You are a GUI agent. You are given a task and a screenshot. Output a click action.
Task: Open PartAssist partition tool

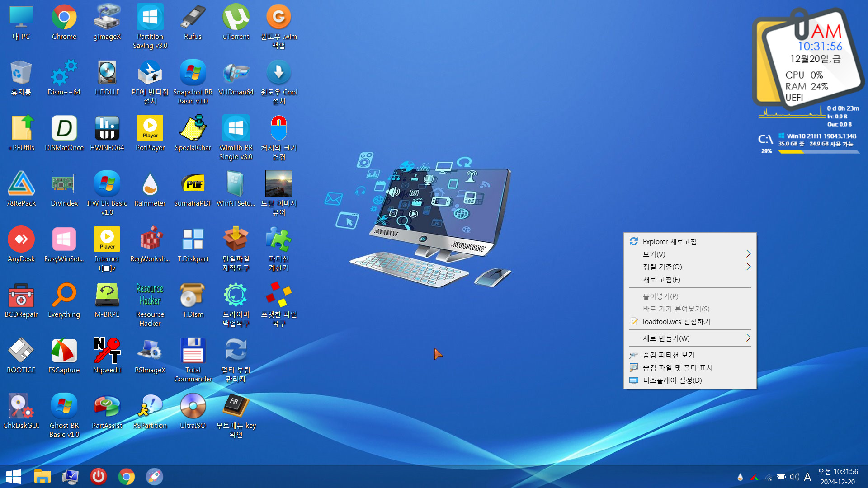(x=107, y=411)
